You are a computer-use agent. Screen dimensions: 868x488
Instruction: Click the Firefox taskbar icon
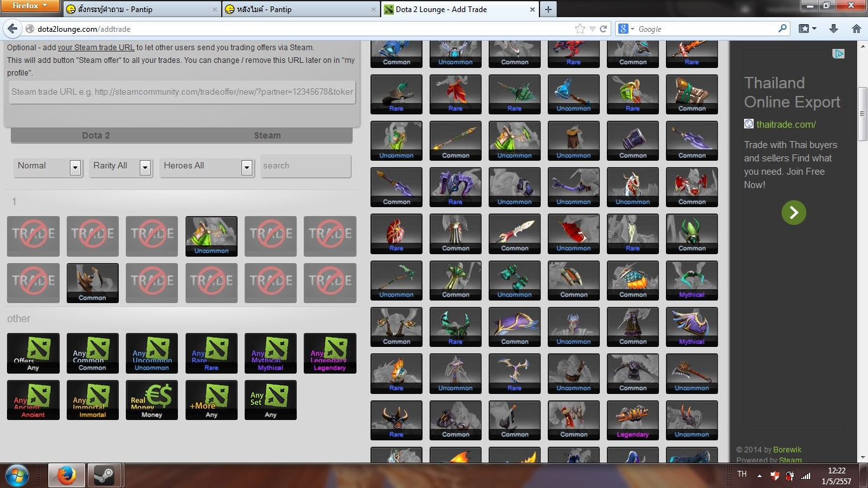66,475
